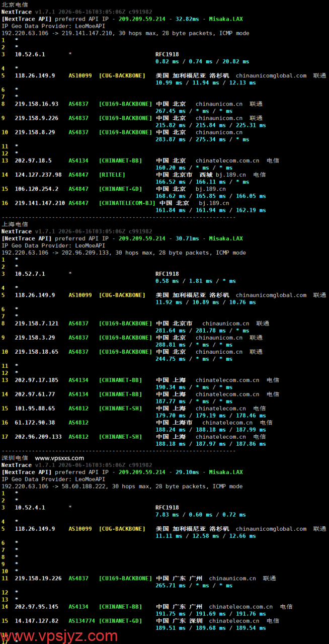
Task: Click the timing 10.99 ms / 11.94 ms / 12.13 ms
Action: pos(206,83)
